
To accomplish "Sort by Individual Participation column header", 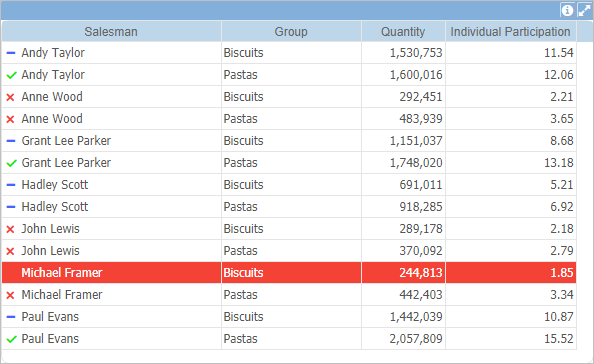I will click(510, 31).
